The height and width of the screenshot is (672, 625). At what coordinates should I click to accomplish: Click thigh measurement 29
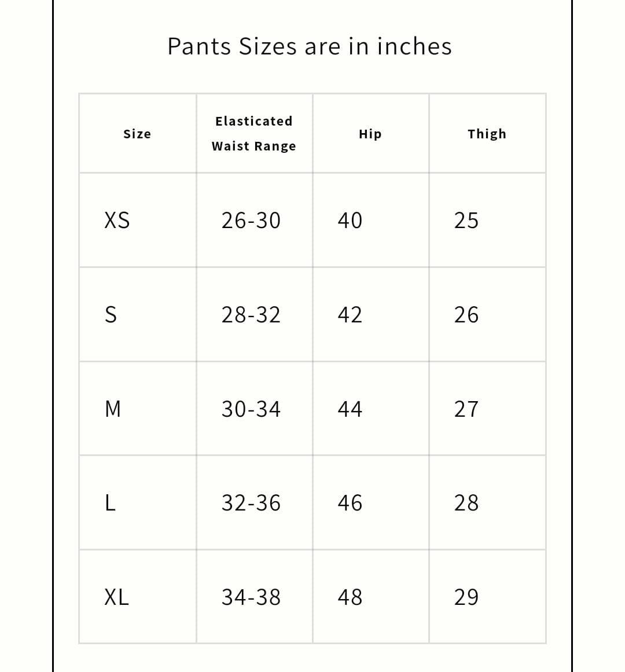tap(466, 597)
